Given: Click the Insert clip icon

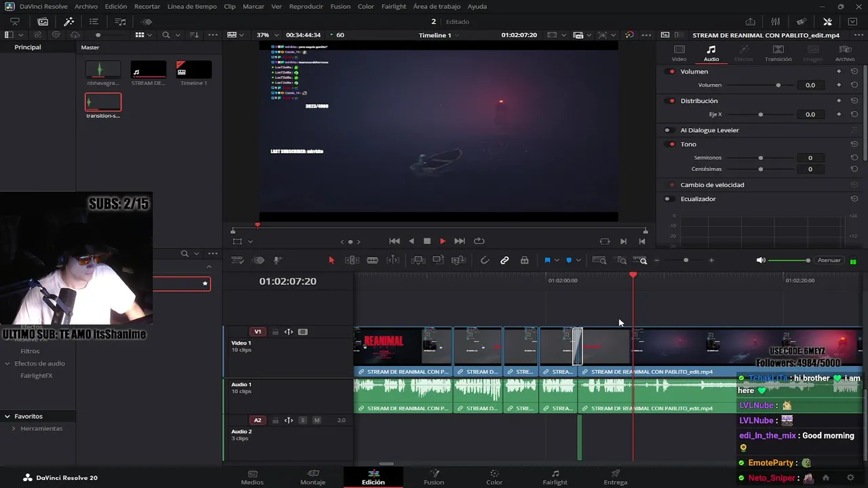Looking at the screenshot, I should (x=418, y=260).
